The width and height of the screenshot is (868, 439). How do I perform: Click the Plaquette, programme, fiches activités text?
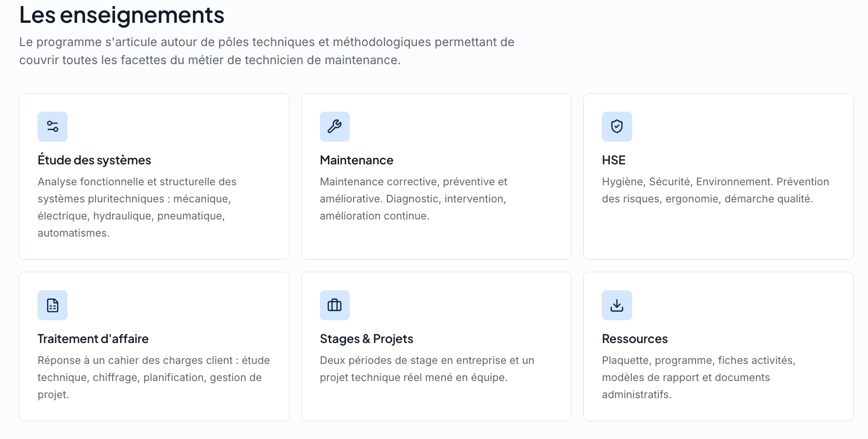coord(699,377)
